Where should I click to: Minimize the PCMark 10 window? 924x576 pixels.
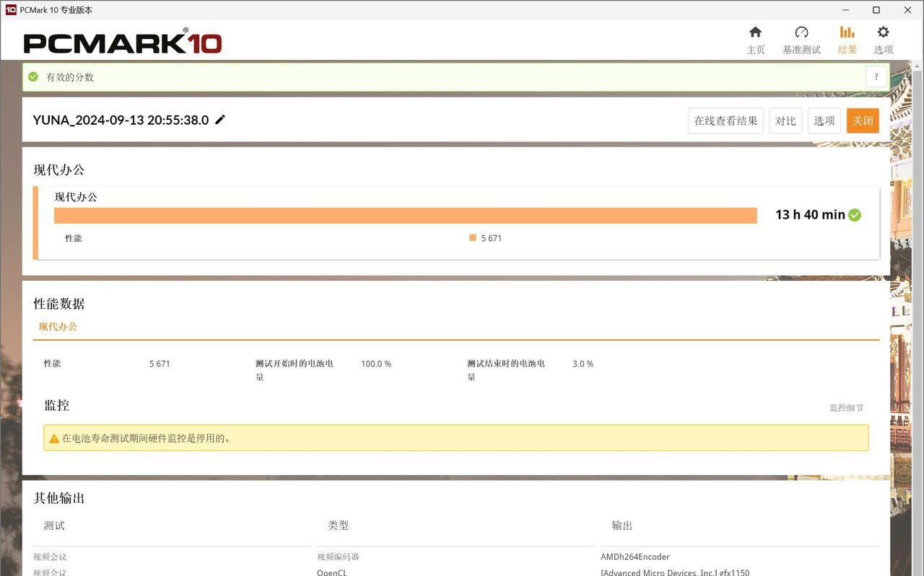click(845, 10)
